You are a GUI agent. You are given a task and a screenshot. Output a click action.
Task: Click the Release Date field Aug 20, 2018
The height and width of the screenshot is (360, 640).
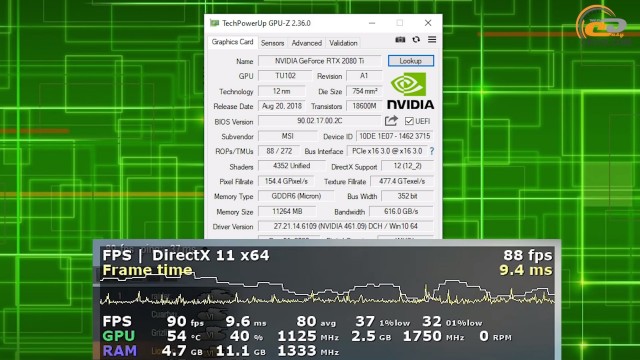tap(282, 106)
